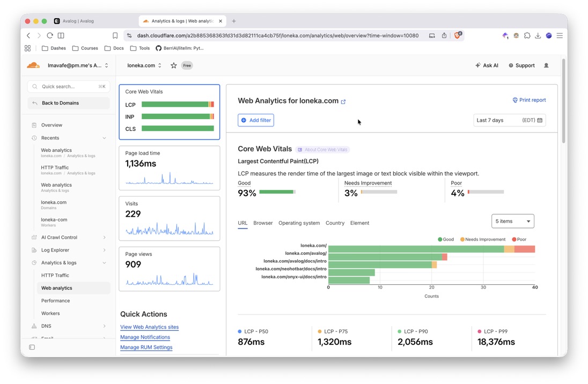Open Support help menu
588x384 pixels.
point(521,65)
